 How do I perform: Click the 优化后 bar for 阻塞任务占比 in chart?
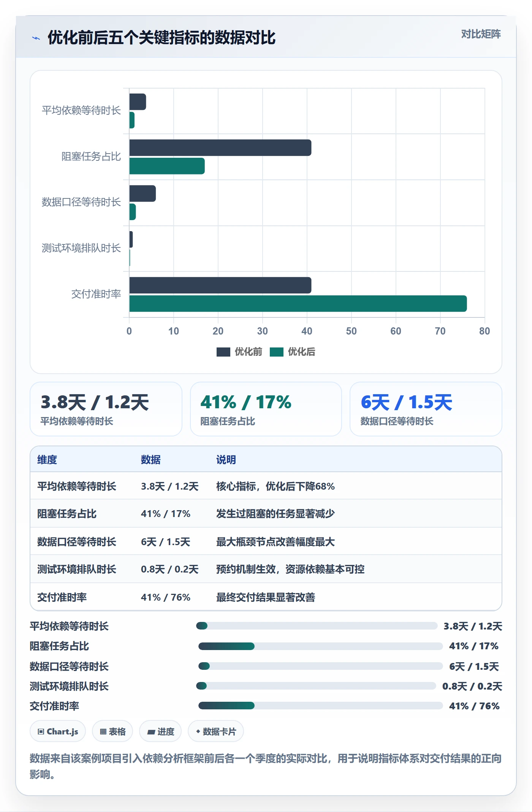(167, 166)
